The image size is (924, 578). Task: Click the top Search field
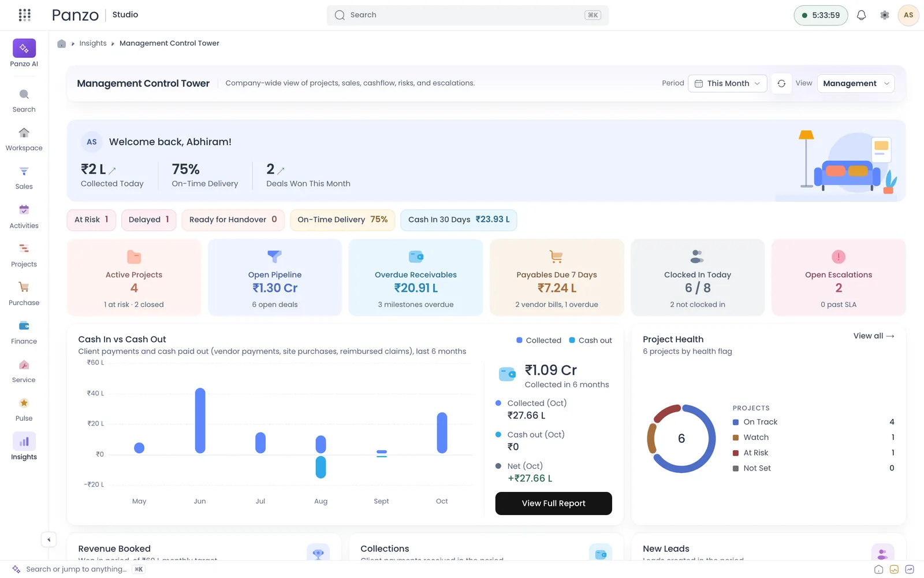[x=468, y=15]
